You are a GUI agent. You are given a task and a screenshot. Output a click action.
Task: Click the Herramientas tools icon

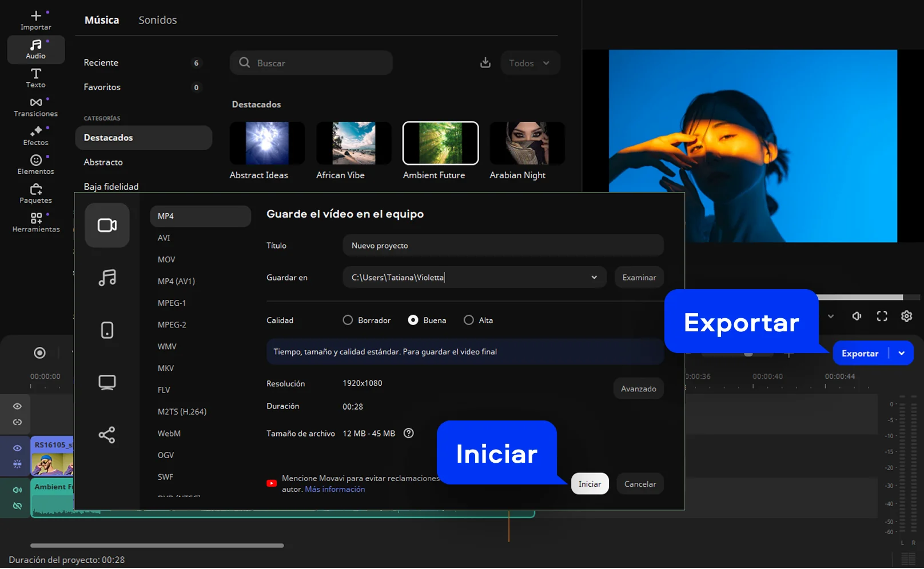pos(35,222)
